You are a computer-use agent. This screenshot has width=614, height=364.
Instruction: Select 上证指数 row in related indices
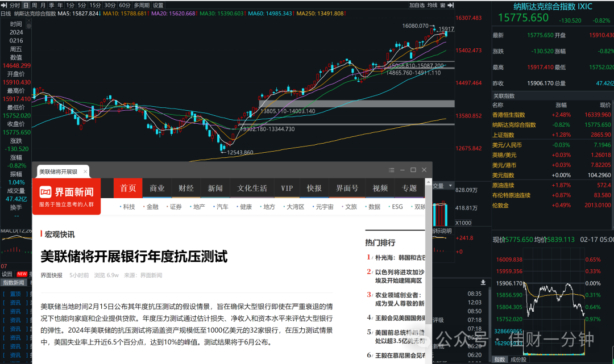click(x=551, y=135)
